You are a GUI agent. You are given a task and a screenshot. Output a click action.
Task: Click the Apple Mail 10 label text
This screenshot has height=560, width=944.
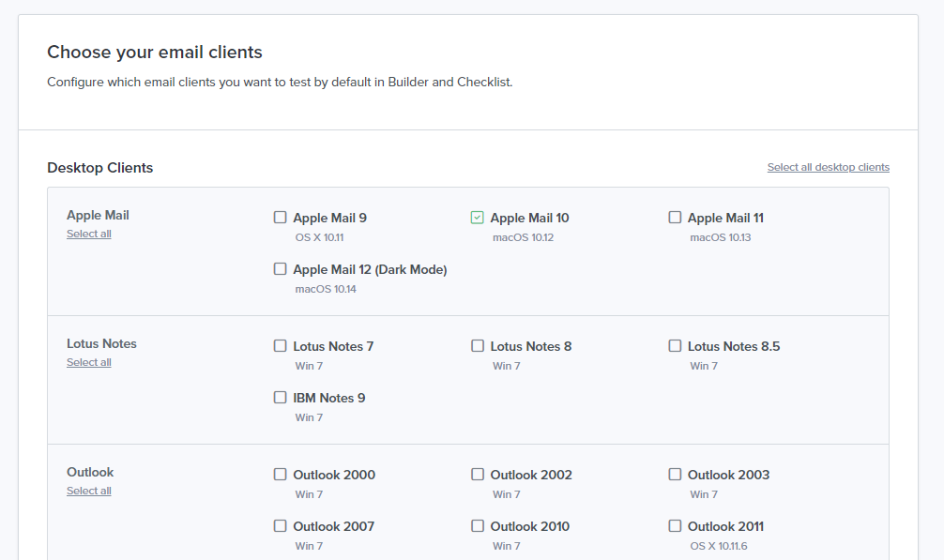pyautogui.click(x=529, y=218)
